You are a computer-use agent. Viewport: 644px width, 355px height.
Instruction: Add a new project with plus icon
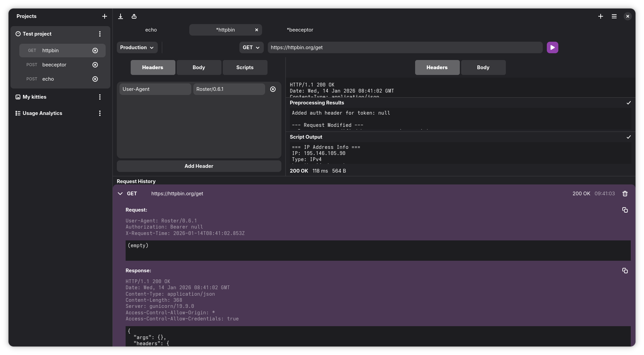coord(105,16)
